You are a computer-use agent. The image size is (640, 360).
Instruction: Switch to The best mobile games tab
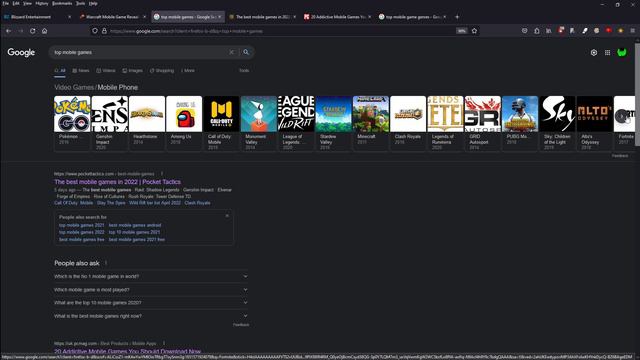tap(263, 17)
